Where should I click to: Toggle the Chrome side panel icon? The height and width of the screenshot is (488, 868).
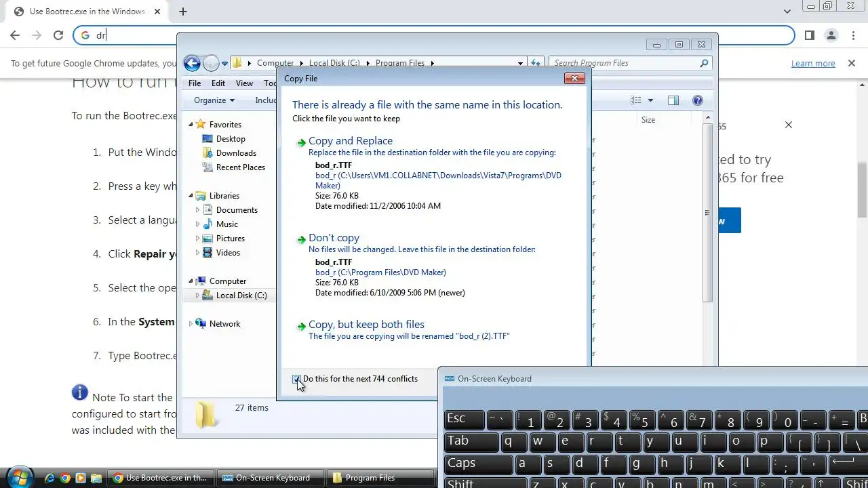pos(810,35)
